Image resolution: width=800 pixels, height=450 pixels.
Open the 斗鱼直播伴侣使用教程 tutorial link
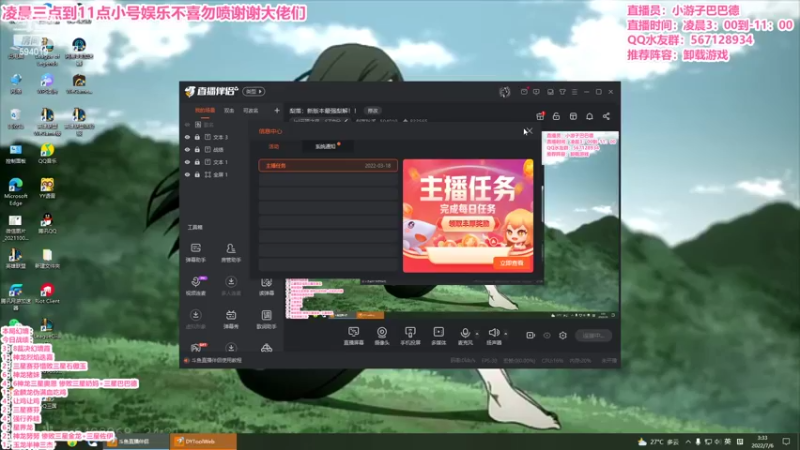[x=216, y=360]
